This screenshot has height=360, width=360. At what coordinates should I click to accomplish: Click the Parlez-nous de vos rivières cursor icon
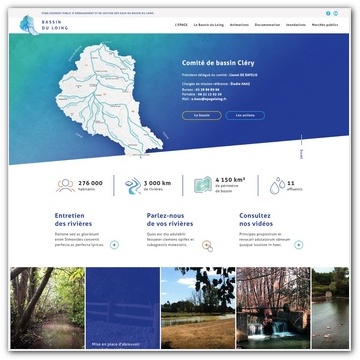[x=207, y=246]
